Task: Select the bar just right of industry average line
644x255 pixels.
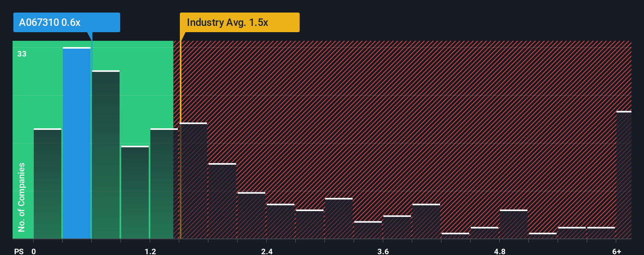Action: (193, 180)
